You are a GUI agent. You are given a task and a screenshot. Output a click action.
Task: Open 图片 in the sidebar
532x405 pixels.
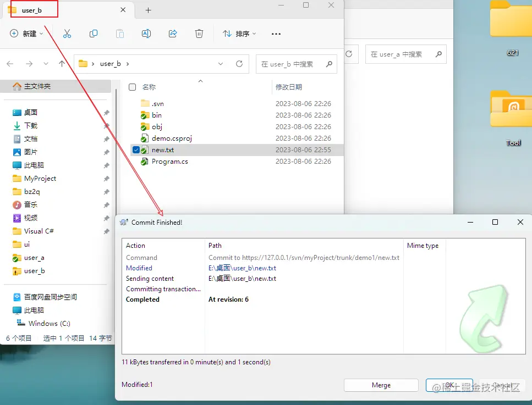31,152
